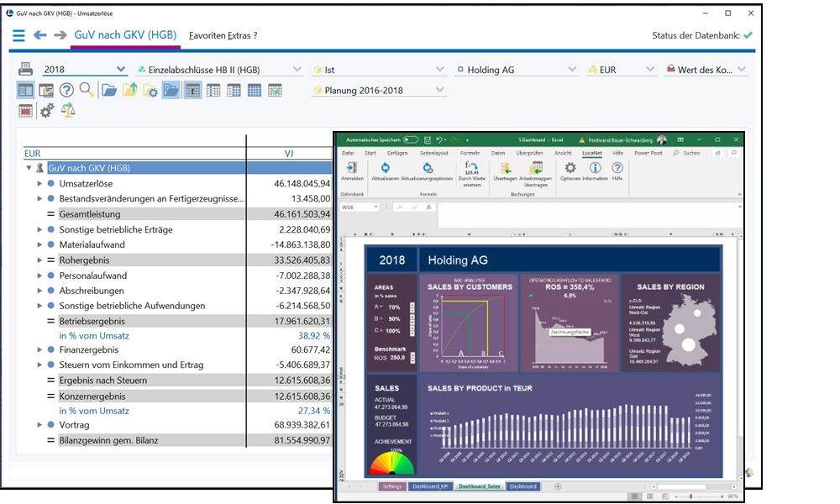Image resolution: width=840 pixels, height=504 pixels.
Task: Click the folder with green upload arrow
Action: tap(129, 89)
